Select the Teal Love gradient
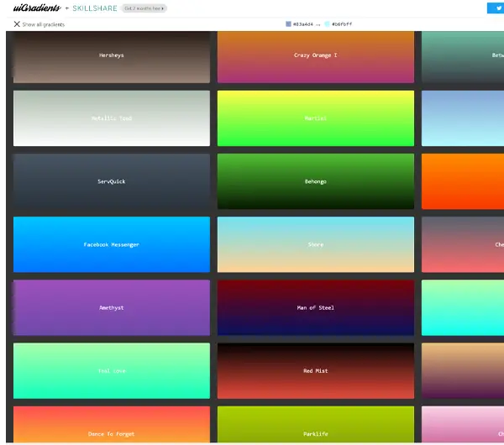The width and height of the screenshot is (504, 445). 111,370
